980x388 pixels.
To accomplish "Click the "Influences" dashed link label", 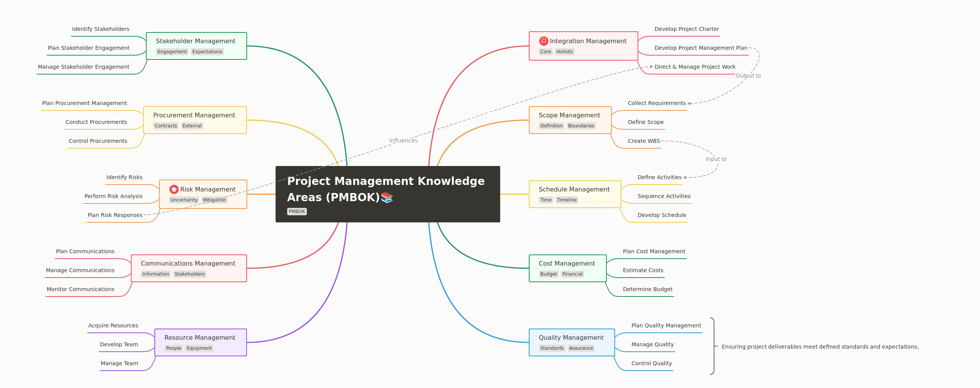I will point(403,140).
